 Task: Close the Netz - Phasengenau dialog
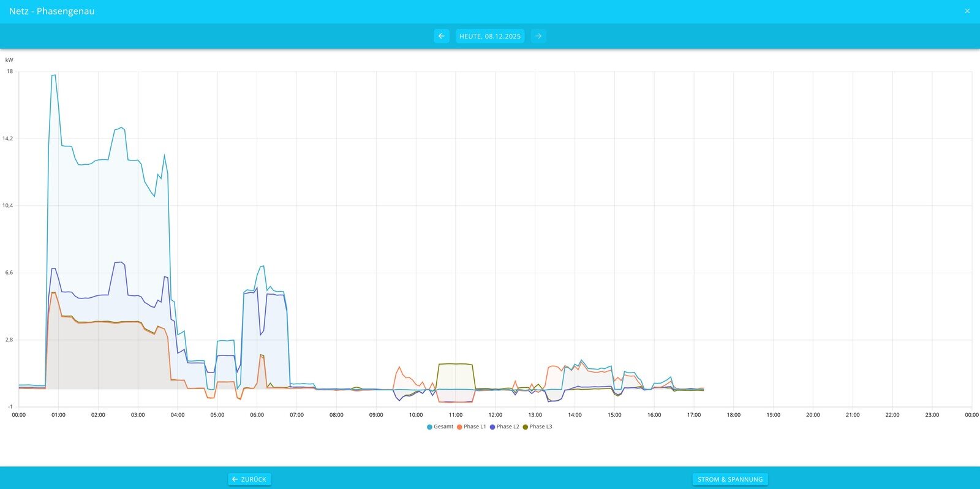click(x=967, y=11)
